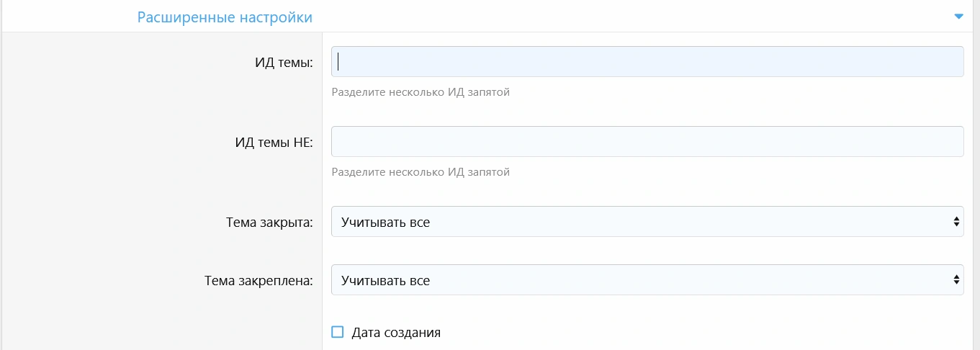Click into the ИД темы НЕ input field
Screen dimensions: 980x350
tap(647, 142)
